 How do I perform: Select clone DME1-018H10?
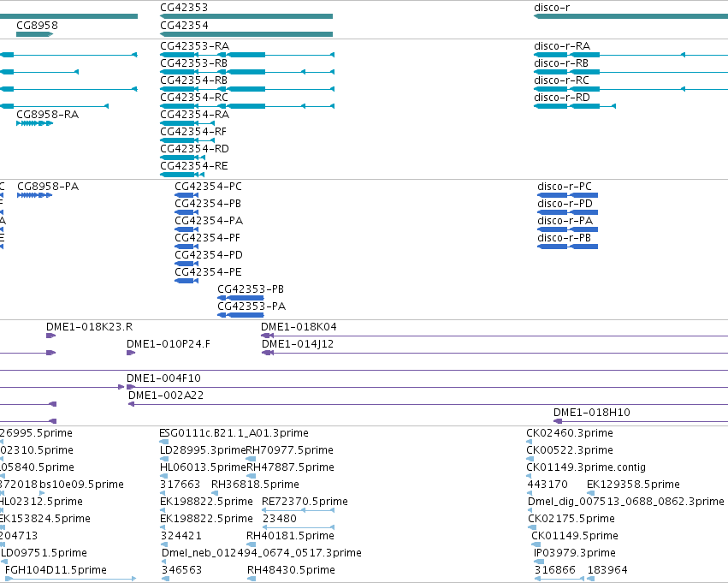641,421
